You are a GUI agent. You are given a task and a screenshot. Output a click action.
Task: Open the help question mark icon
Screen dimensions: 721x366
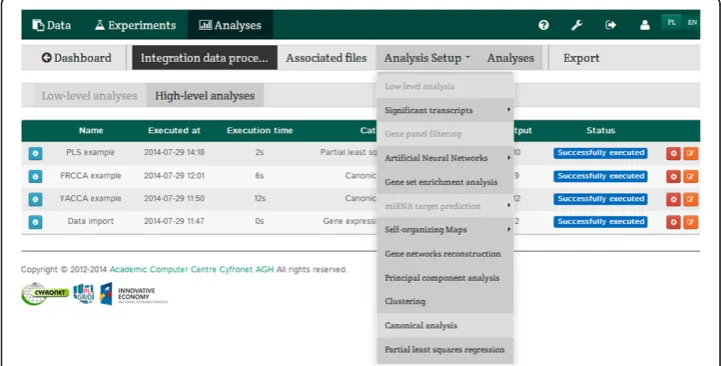[x=544, y=25]
